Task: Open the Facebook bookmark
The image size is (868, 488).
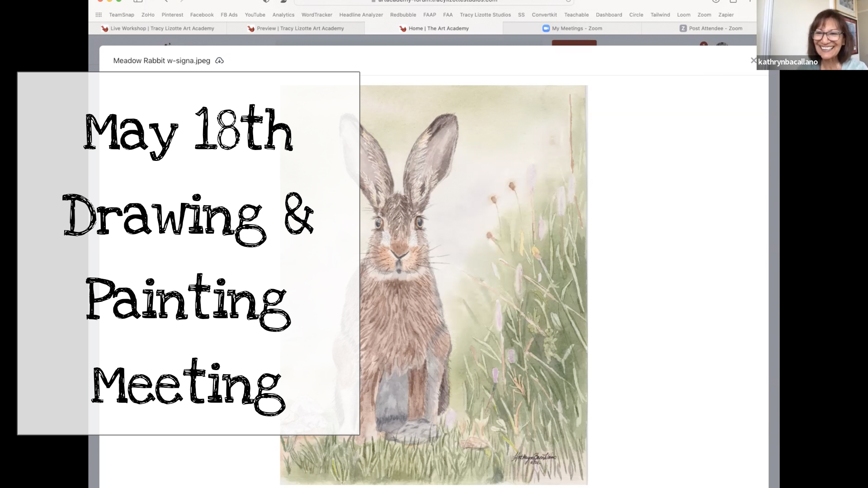Action: (202, 15)
